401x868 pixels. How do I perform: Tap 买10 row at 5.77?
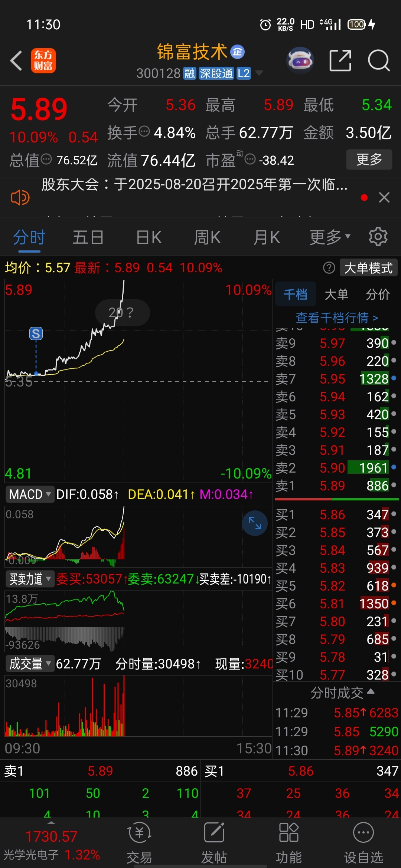337,675
